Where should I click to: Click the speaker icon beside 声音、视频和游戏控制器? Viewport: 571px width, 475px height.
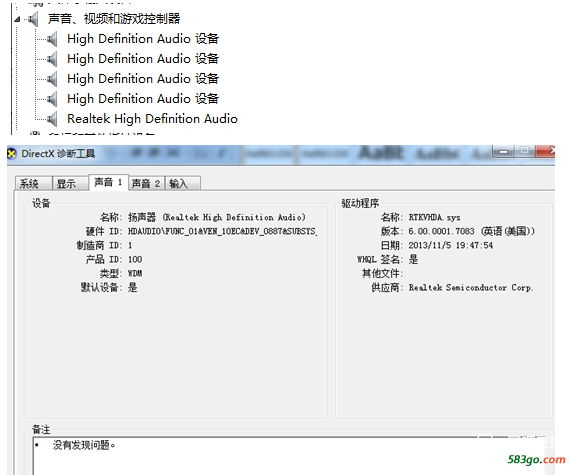(34, 19)
